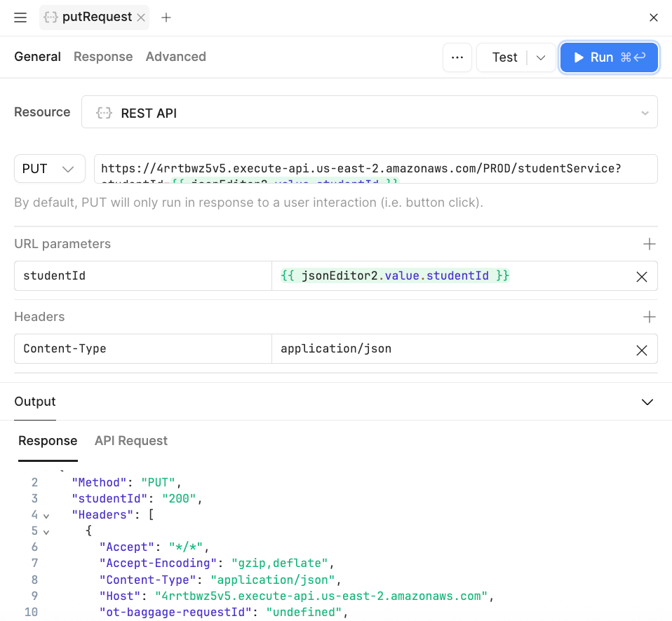Remove the studentId URL parameter
672x621 pixels.
pyautogui.click(x=641, y=277)
